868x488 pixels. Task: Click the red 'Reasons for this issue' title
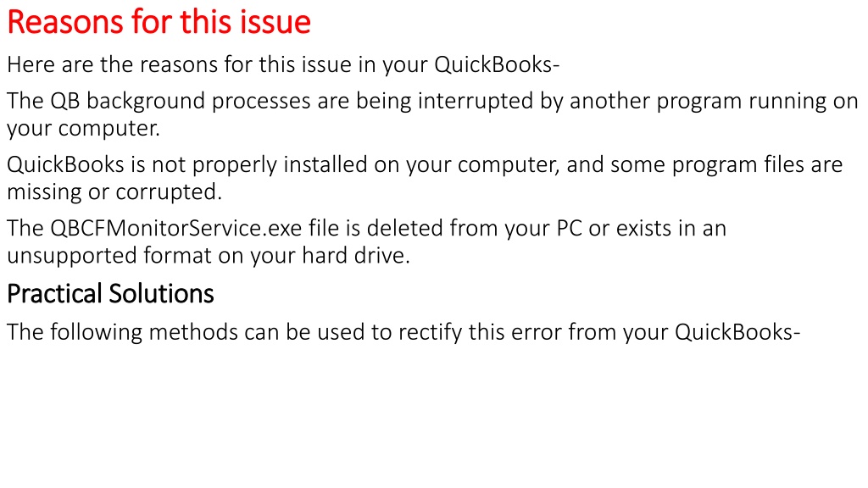(x=159, y=22)
